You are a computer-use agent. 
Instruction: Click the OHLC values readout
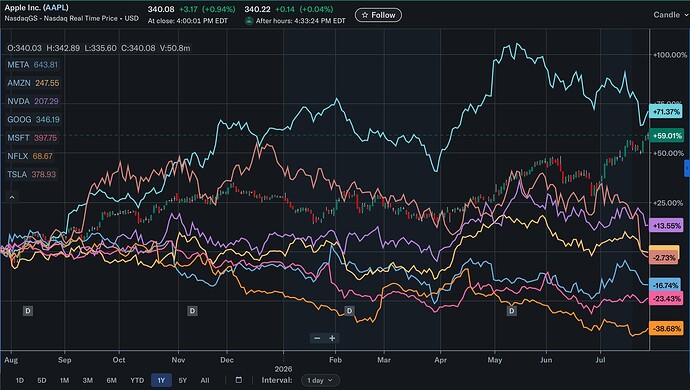(99, 48)
